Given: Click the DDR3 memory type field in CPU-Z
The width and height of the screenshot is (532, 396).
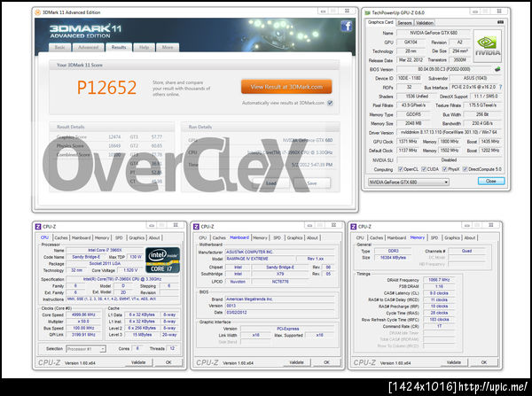Looking at the screenshot, I should (393, 251).
